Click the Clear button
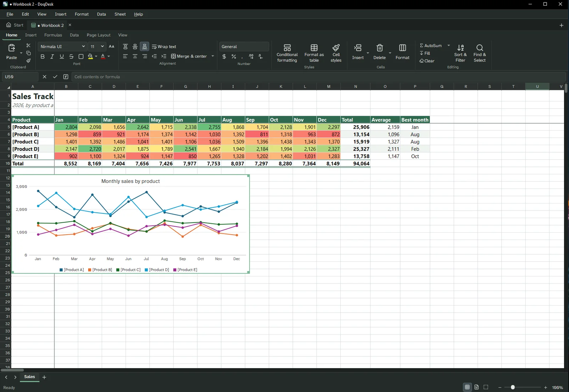The image size is (569, 392). [427, 61]
